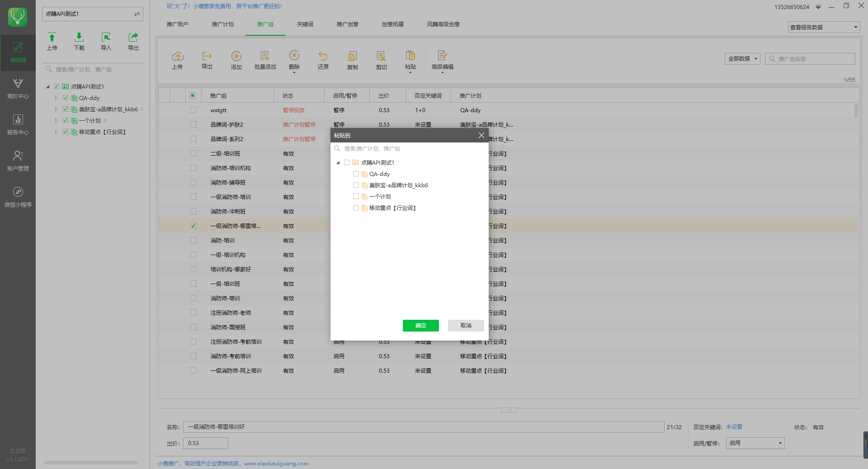This screenshot has width=868, height=469.
Task: Open 报告中心 report center
Action: tap(18, 125)
